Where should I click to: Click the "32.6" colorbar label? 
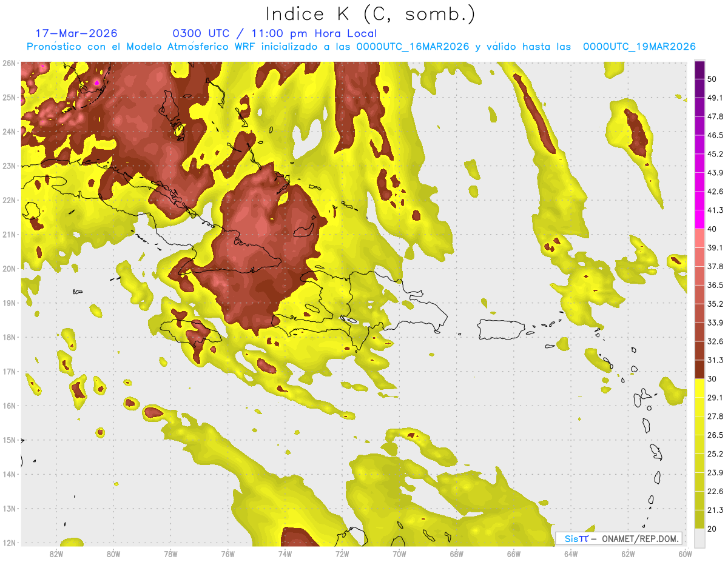715,341
